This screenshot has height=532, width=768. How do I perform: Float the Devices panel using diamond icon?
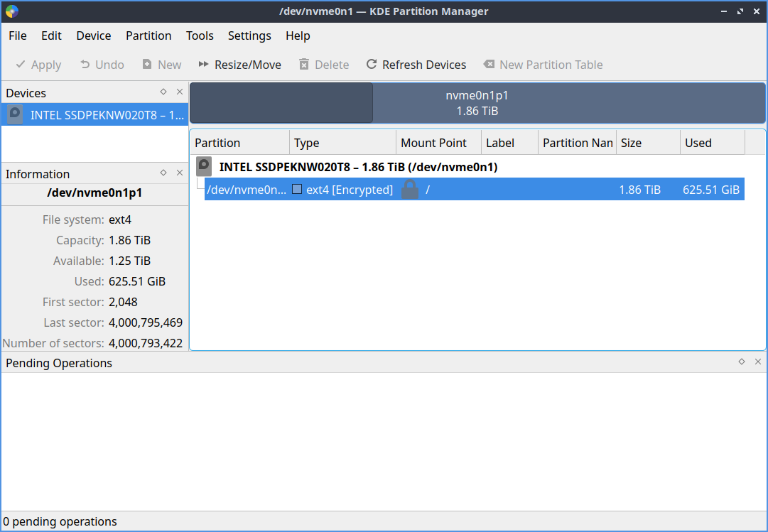coord(163,92)
